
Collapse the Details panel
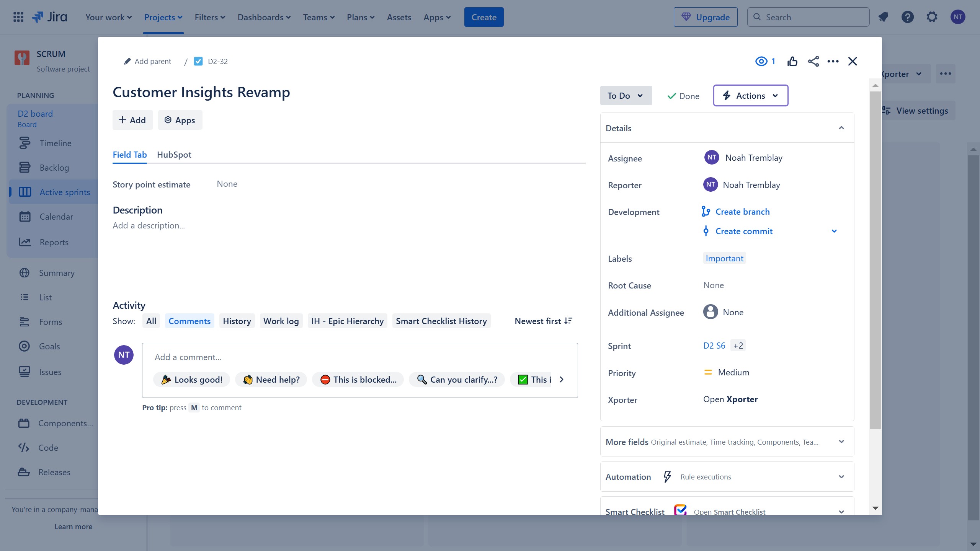[841, 128]
